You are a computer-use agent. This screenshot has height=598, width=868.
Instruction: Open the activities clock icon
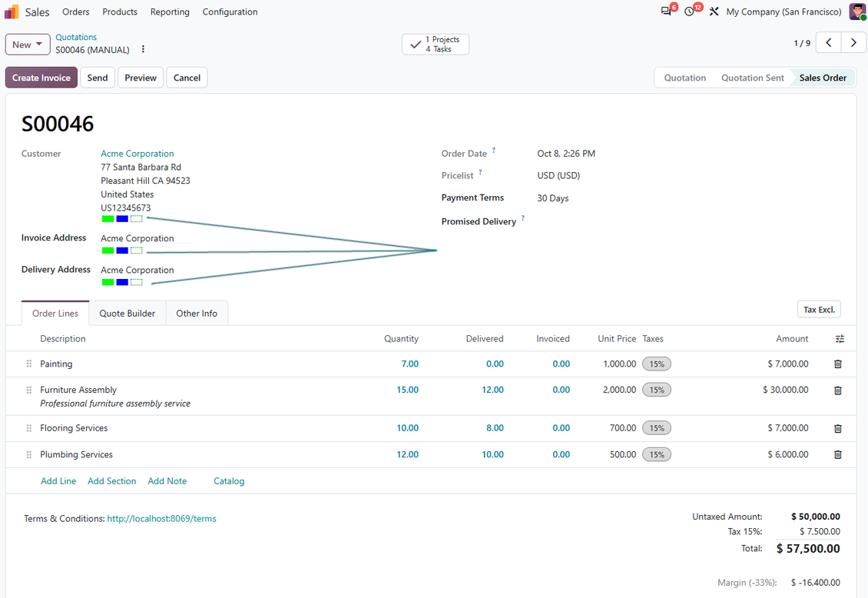689,12
